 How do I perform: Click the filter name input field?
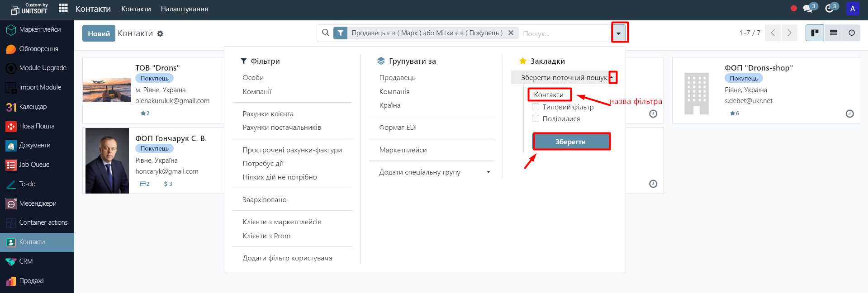(549, 95)
